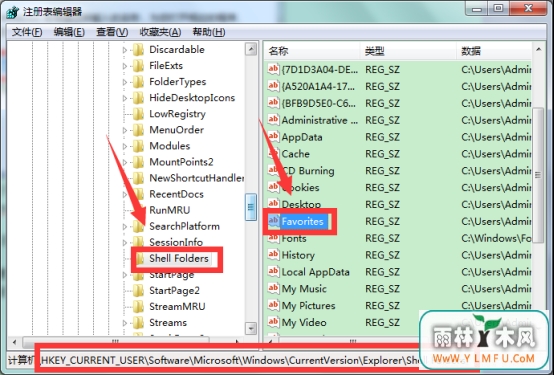Select the FolderTypes folder icon

pos(138,82)
